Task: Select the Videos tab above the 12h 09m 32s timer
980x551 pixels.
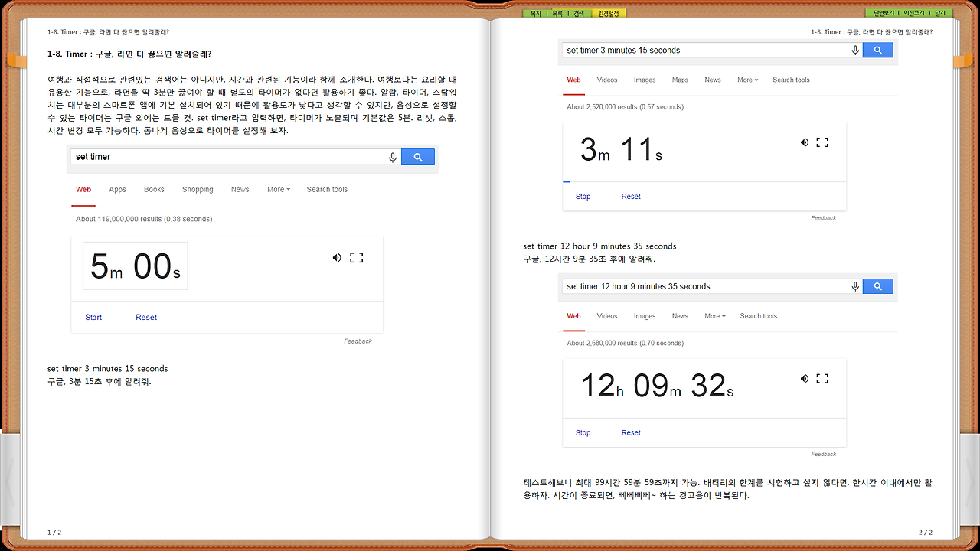Action: [607, 316]
